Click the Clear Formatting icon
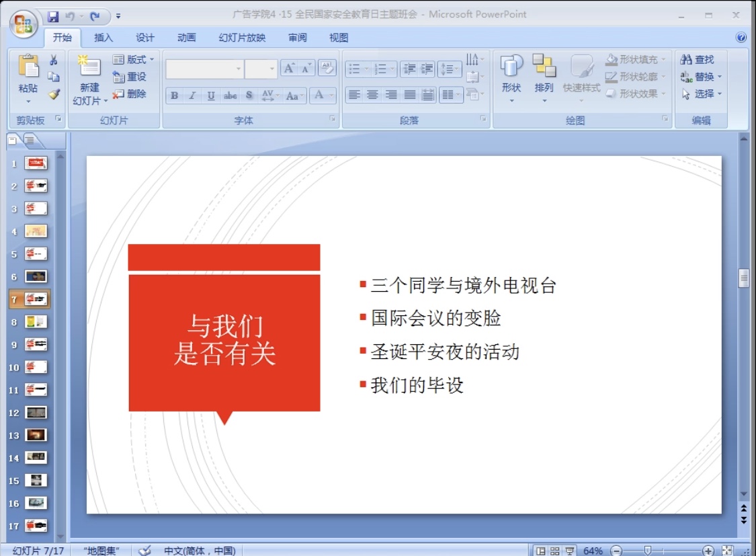This screenshot has width=756, height=556. [327, 68]
